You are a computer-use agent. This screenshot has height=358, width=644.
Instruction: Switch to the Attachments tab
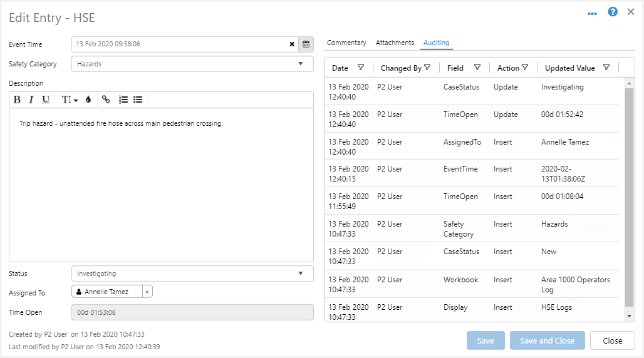click(x=395, y=43)
